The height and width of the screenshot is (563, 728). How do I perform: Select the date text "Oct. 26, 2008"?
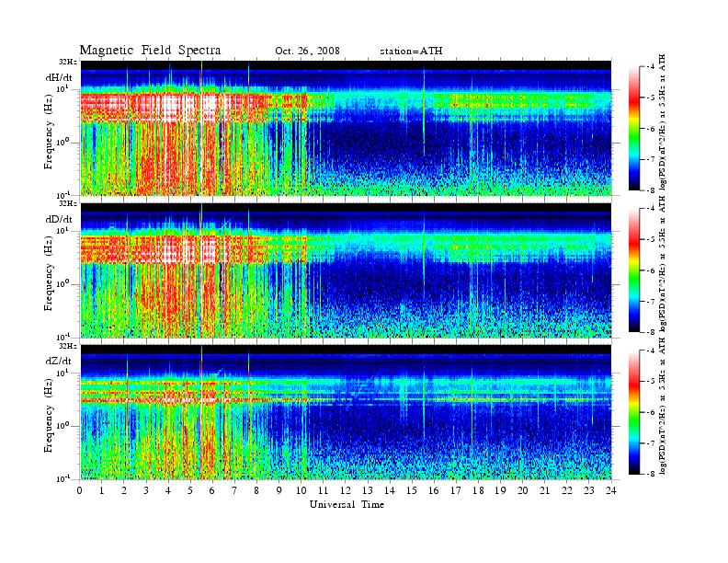point(307,52)
